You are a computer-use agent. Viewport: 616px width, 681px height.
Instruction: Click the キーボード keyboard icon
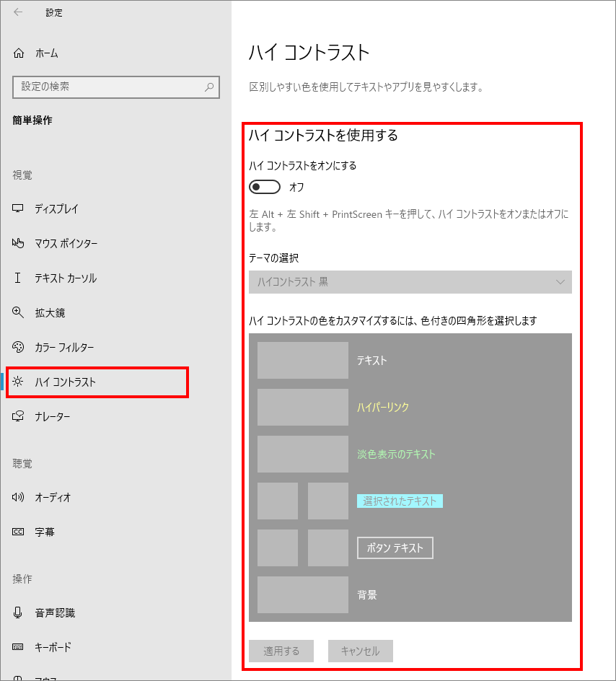coord(18,647)
